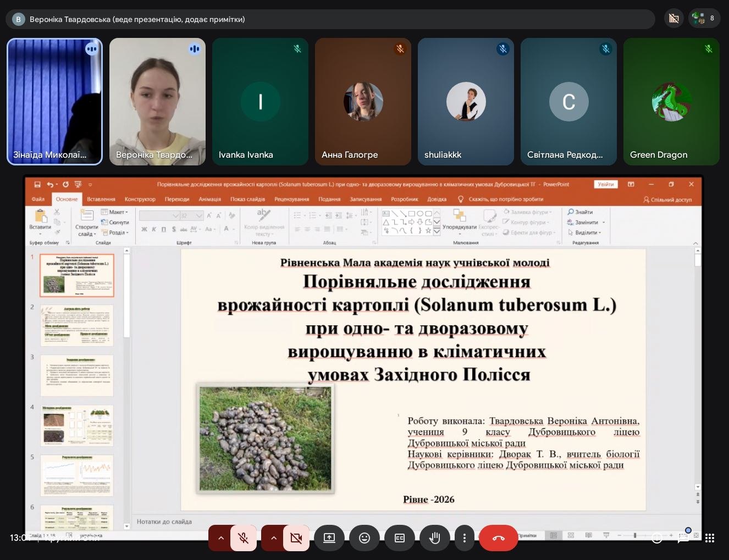
Task: Unmute your microphone
Action: [243, 538]
